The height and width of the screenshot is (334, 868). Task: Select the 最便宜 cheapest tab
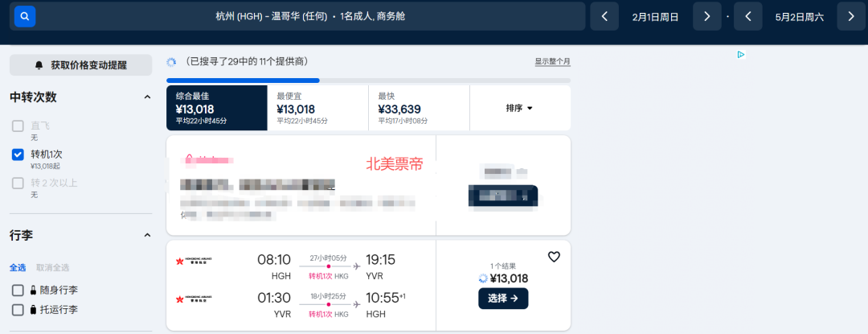tap(317, 108)
